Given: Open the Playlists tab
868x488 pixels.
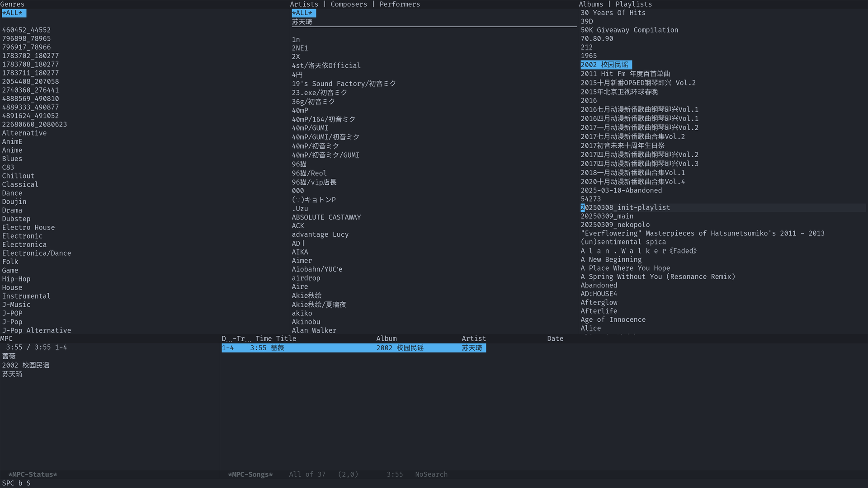Looking at the screenshot, I should (633, 4).
